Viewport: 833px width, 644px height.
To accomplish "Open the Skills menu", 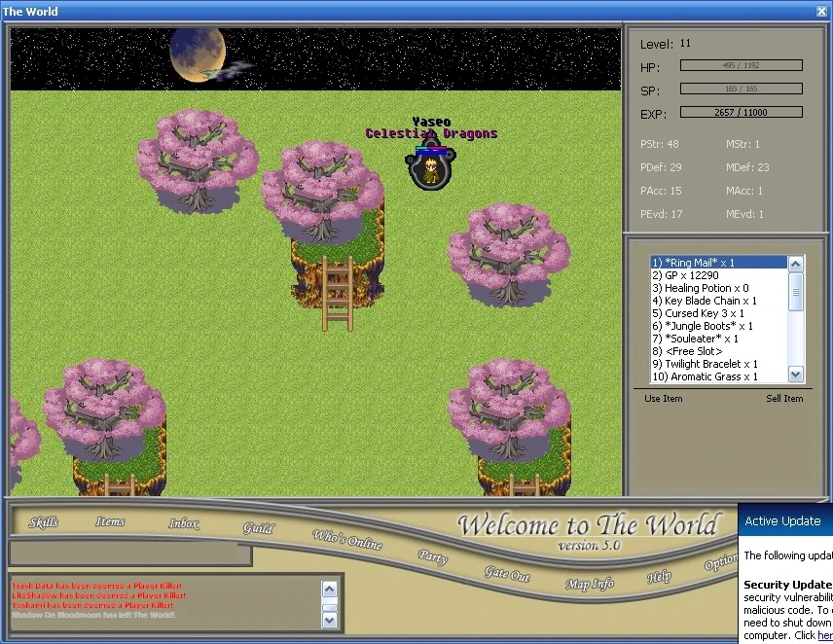I will point(44,522).
